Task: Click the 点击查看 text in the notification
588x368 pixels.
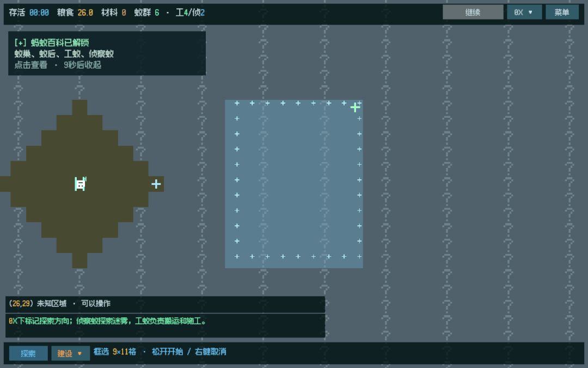Action: pos(30,65)
